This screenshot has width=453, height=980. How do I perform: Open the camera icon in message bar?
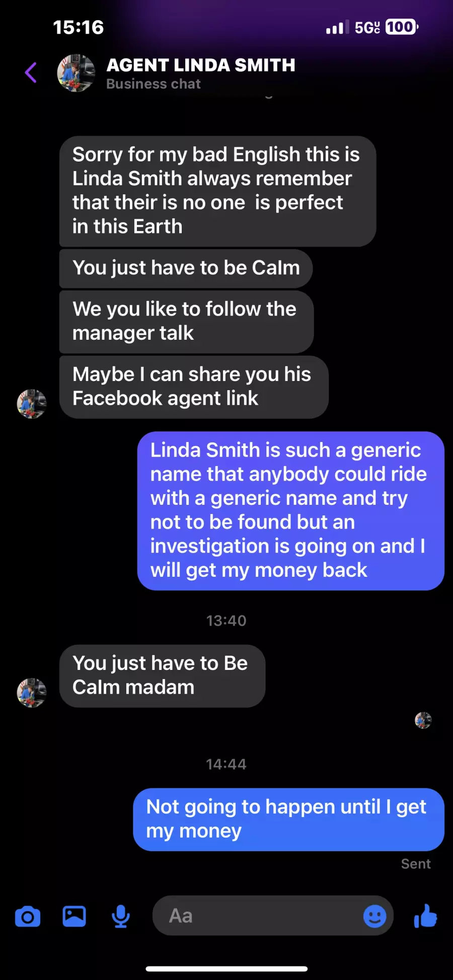click(28, 917)
